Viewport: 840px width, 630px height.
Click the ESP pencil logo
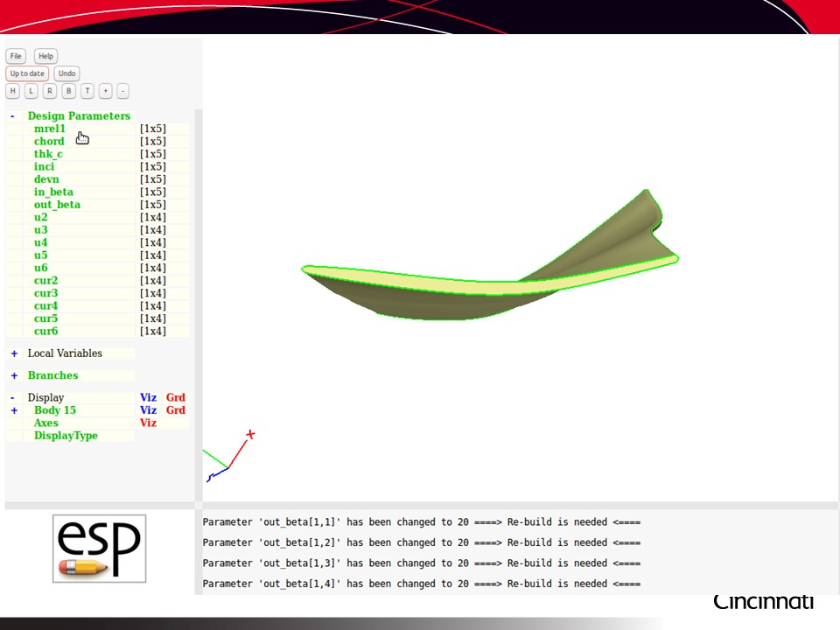[x=99, y=549]
